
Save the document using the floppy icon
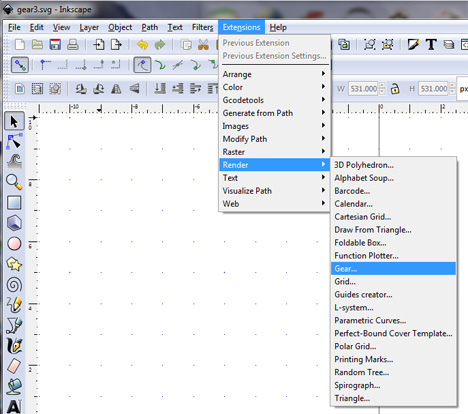(55, 44)
